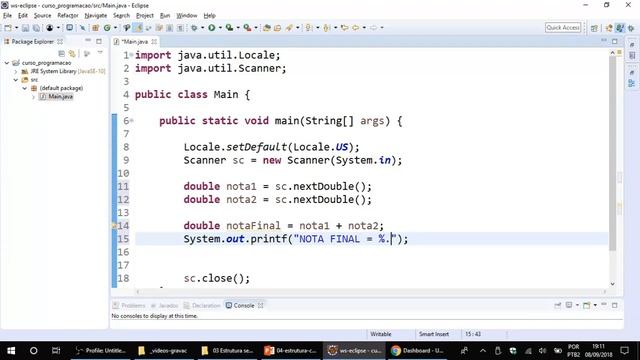This screenshot has height=360, width=640.
Task: Click the Next Annotation toolbar icon
Action: 309,28
